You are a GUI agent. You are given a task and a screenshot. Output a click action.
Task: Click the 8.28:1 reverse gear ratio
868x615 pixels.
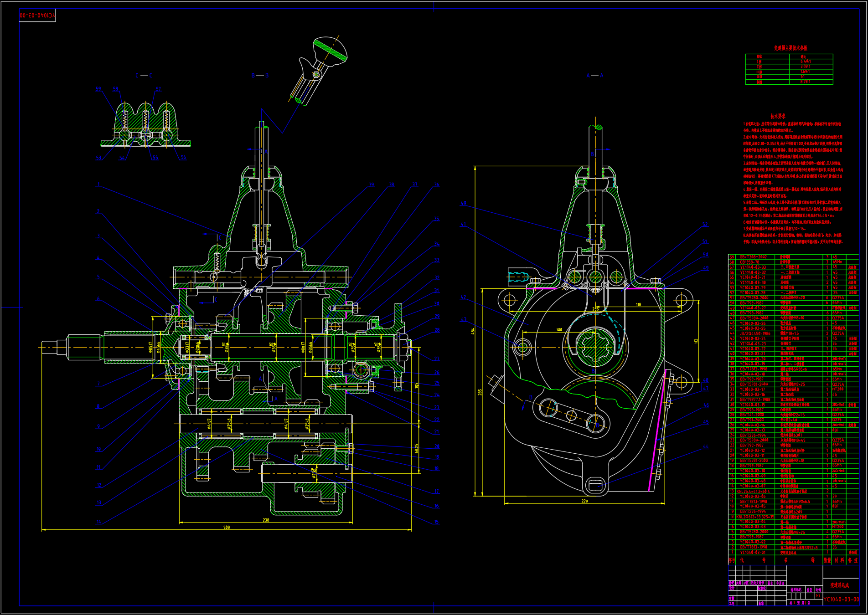(x=806, y=82)
